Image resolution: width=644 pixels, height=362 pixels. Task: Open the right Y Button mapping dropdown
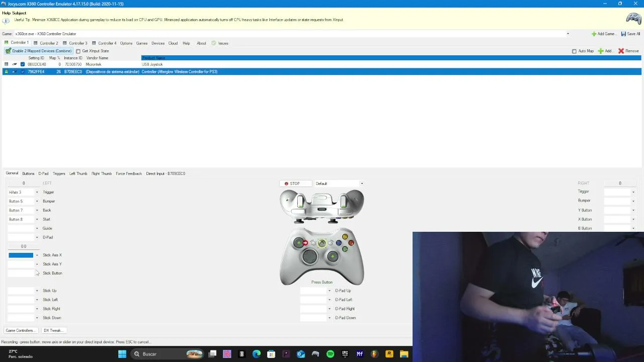[x=633, y=210]
